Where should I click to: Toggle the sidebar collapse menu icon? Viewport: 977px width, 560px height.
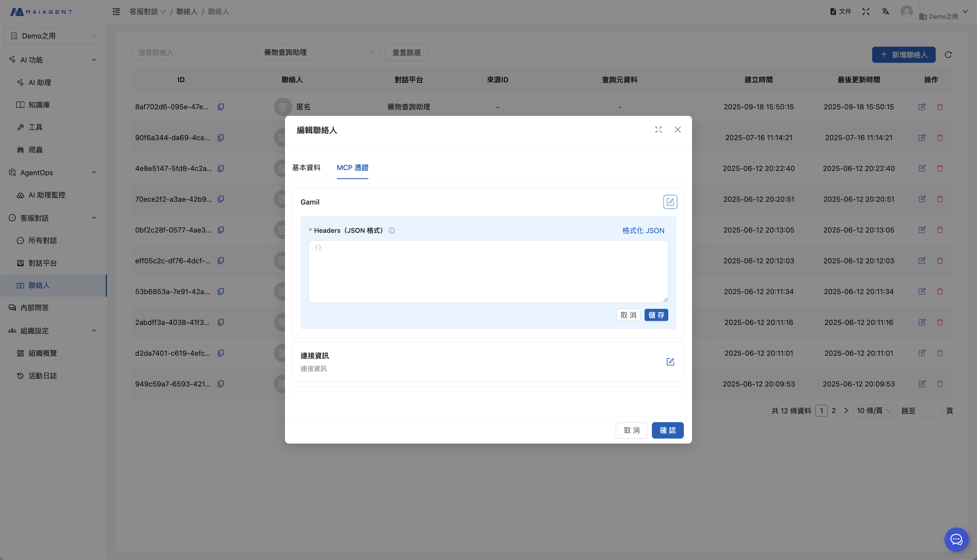[x=116, y=12]
